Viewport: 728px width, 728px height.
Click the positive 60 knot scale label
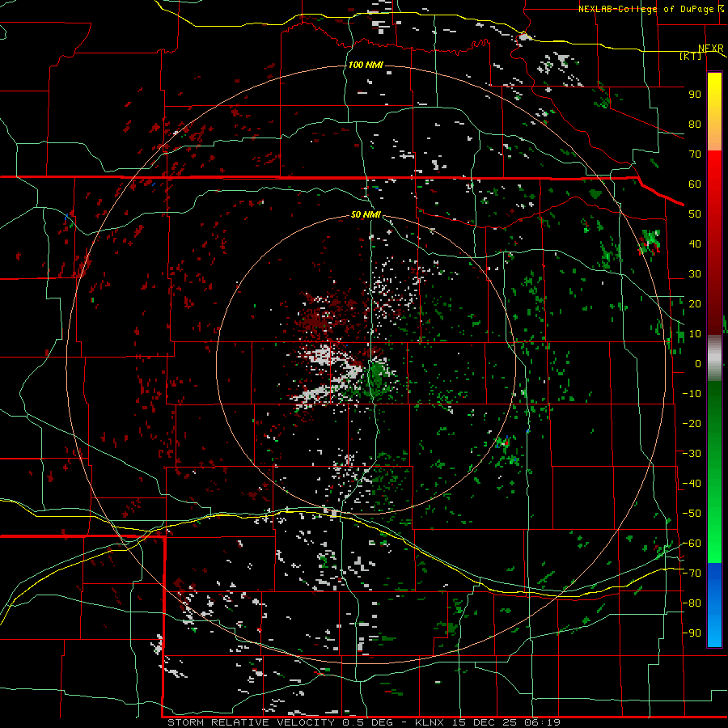(695, 184)
